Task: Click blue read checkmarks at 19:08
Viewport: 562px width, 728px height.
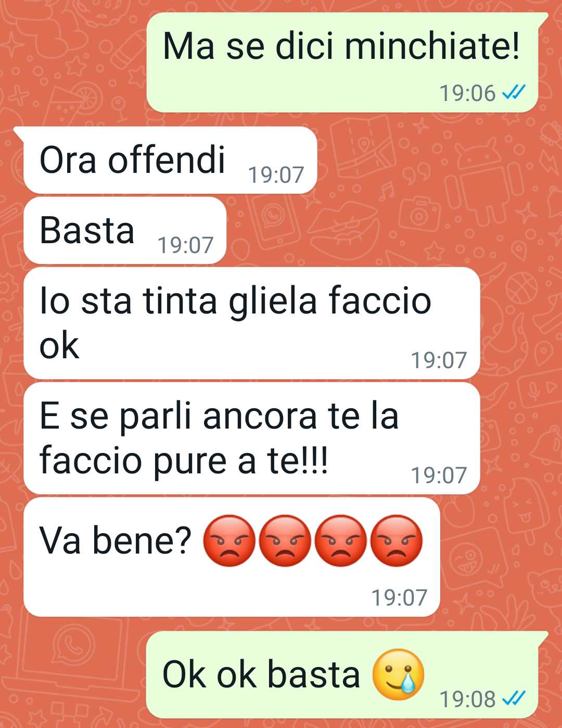Action: click(x=514, y=699)
